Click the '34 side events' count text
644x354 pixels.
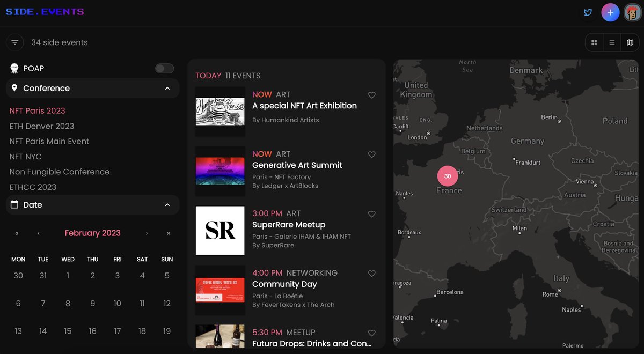click(x=60, y=42)
